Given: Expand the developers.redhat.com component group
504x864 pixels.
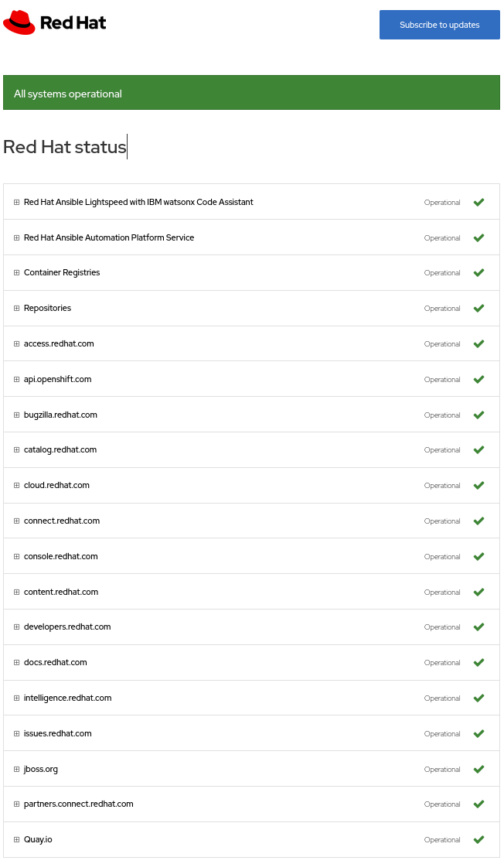Looking at the screenshot, I should click(17, 627).
